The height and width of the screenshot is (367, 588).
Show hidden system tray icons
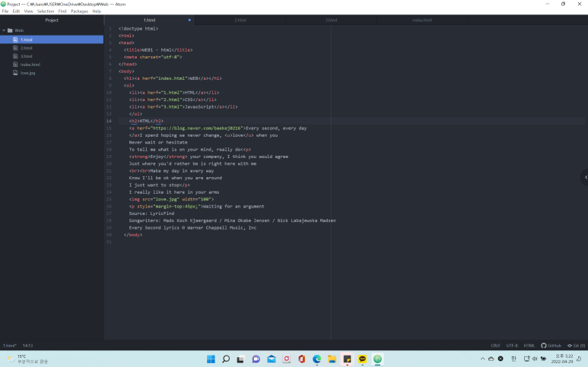pos(482,359)
